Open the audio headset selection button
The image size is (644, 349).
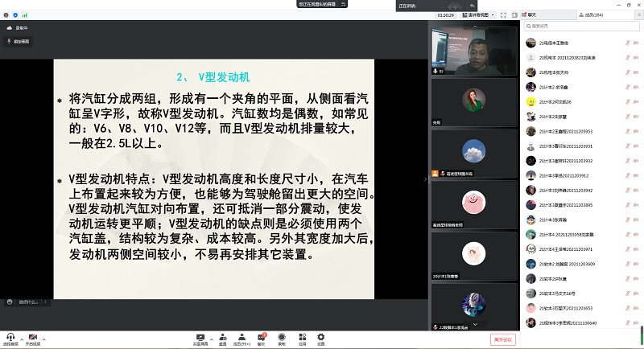click(10, 339)
